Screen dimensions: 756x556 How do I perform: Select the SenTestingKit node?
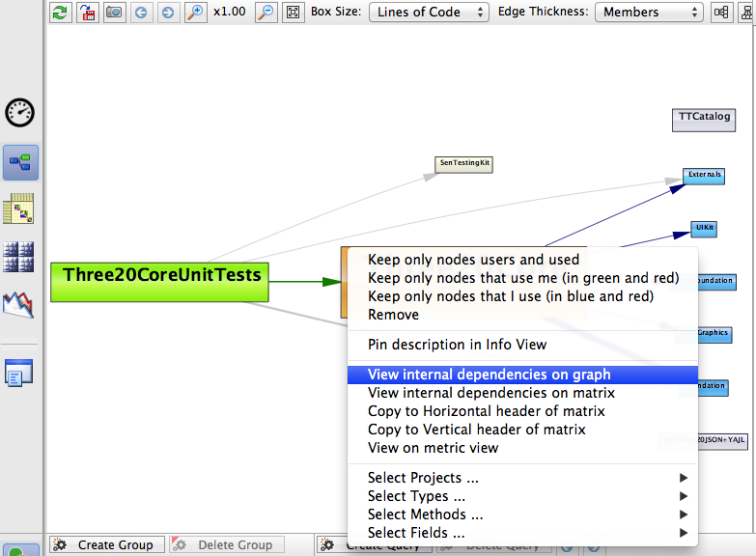click(x=463, y=164)
